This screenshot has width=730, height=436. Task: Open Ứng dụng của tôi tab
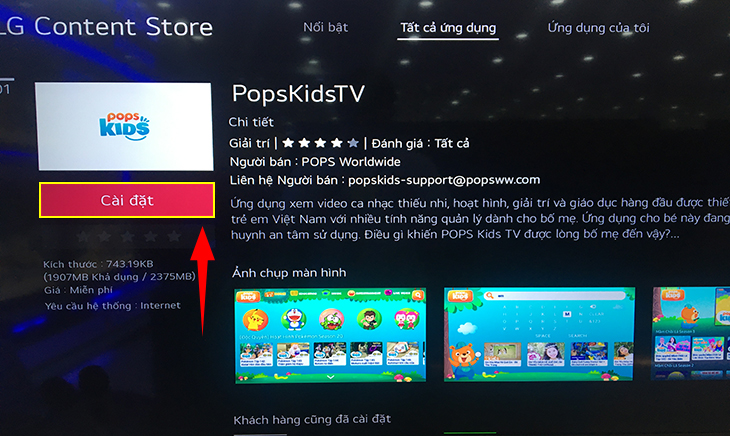[598, 28]
